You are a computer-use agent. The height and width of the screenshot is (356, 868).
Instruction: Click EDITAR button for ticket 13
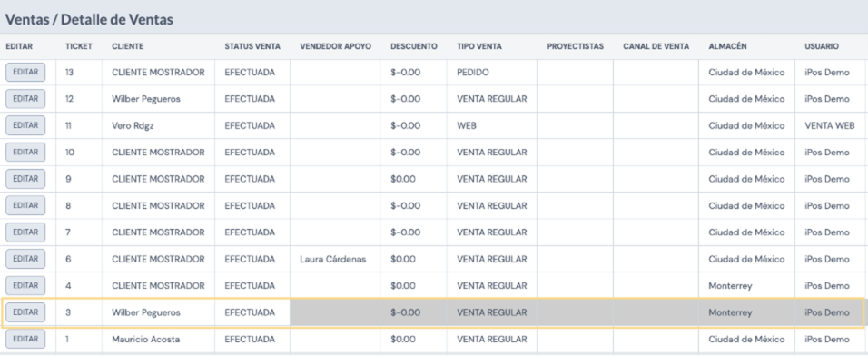point(25,73)
